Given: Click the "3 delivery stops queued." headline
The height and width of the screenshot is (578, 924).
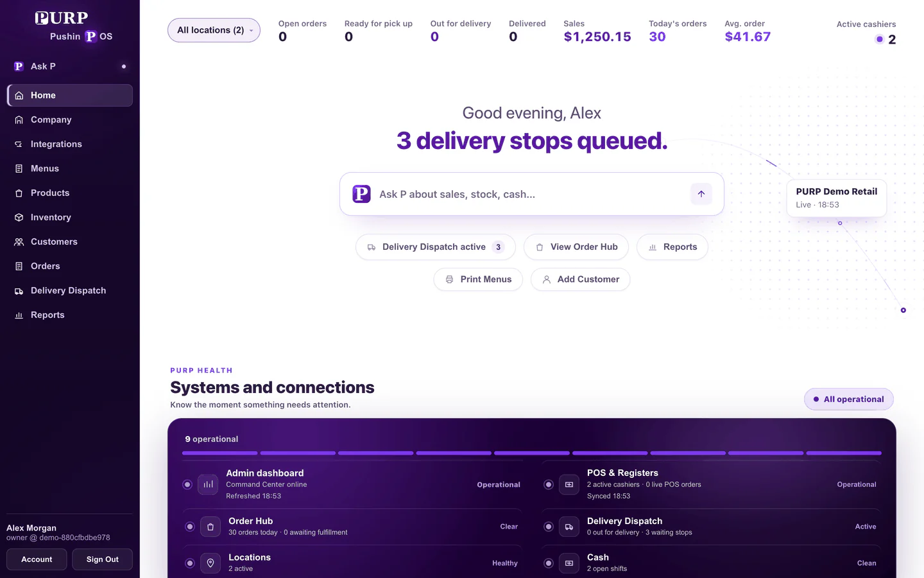Looking at the screenshot, I should pos(532,141).
